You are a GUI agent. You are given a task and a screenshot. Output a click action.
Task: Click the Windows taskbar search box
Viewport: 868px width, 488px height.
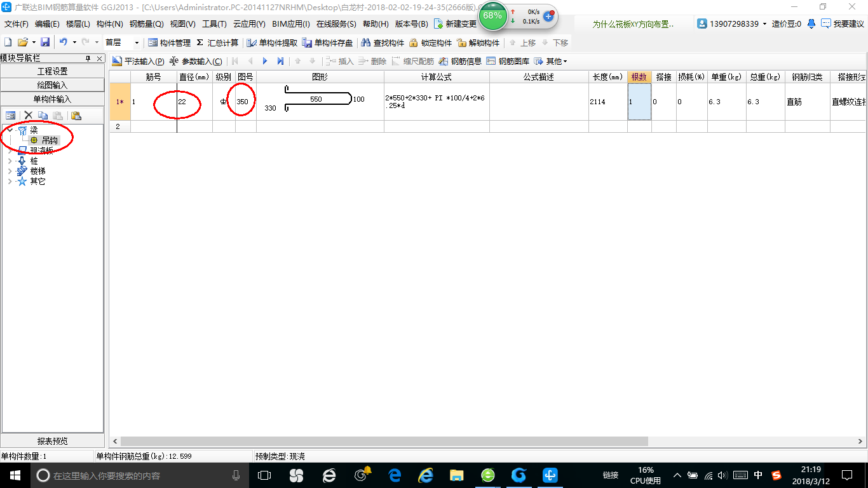click(139, 475)
